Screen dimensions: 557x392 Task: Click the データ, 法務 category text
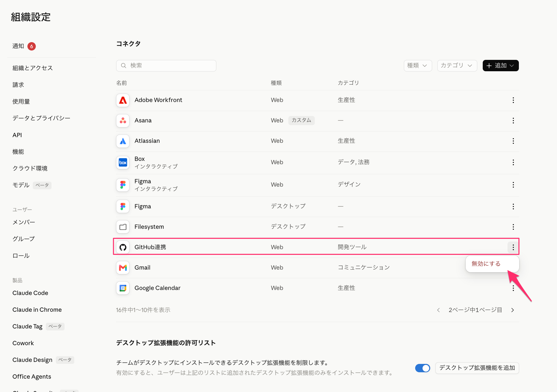click(x=354, y=163)
